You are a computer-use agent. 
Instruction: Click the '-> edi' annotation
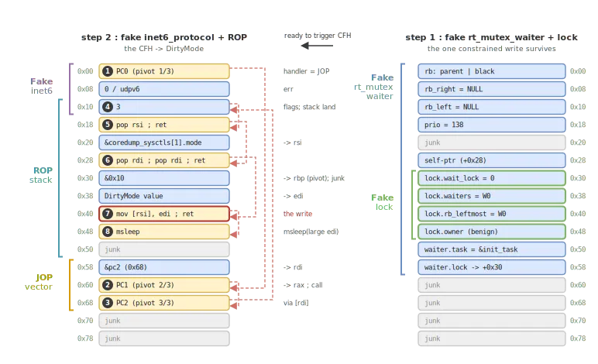click(293, 196)
